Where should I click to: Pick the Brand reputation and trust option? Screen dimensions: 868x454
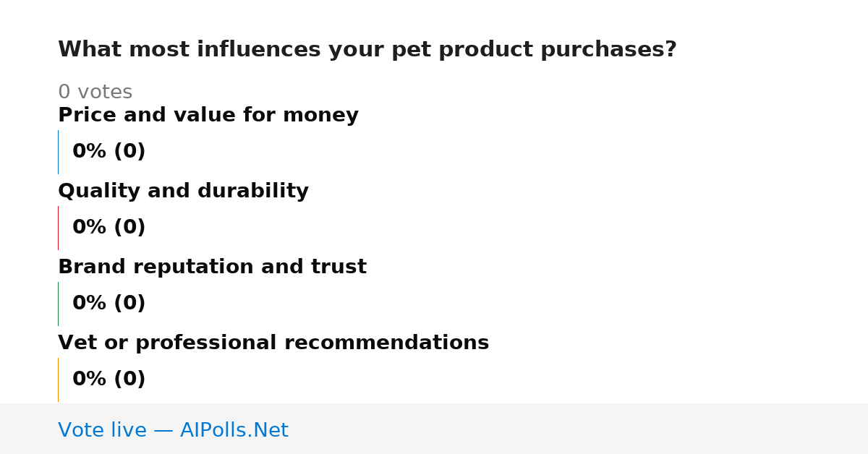click(212, 267)
